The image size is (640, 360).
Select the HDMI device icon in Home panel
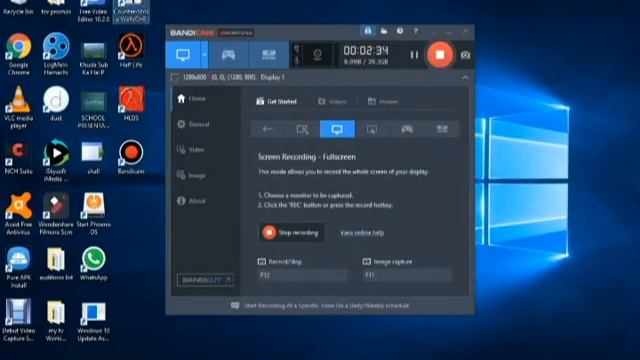[442, 129]
